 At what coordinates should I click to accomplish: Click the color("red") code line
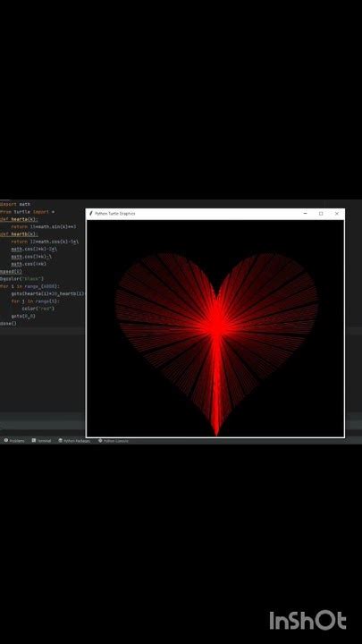pyautogui.click(x=38, y=309)
